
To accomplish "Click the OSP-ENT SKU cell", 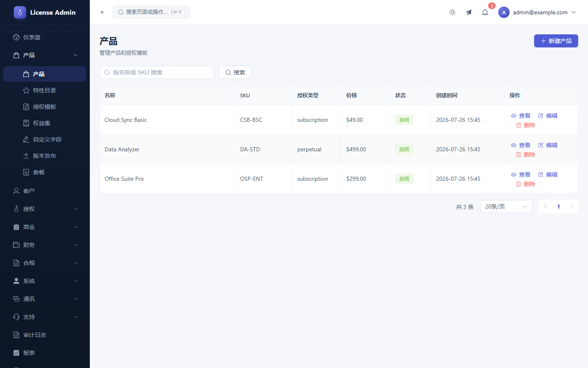I will [x=263, y=179].
